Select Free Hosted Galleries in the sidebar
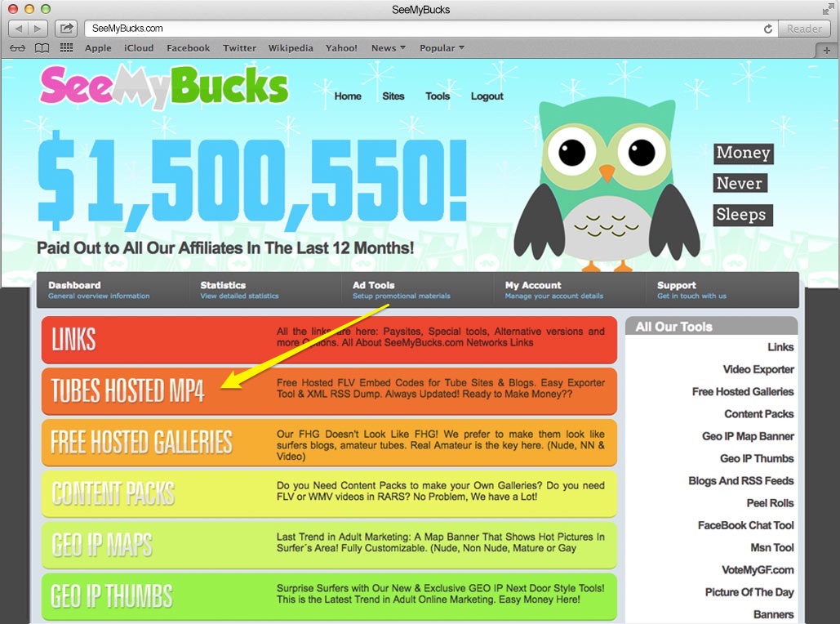Viewport: 840px width, 624px height. click(x=743, y=392)
